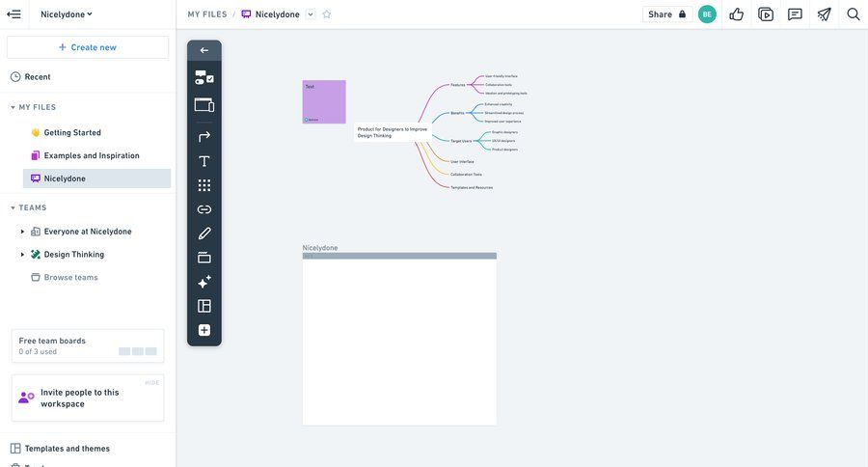
Task: Open the templates layout tool
Action: [x=204, y=306]
